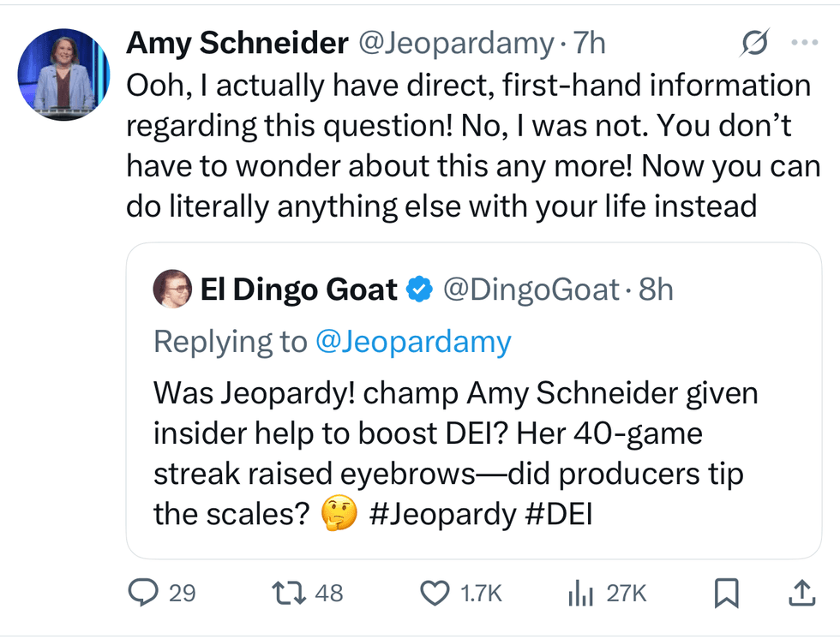Open the @DingoGoat handle

tap(531, 290)
